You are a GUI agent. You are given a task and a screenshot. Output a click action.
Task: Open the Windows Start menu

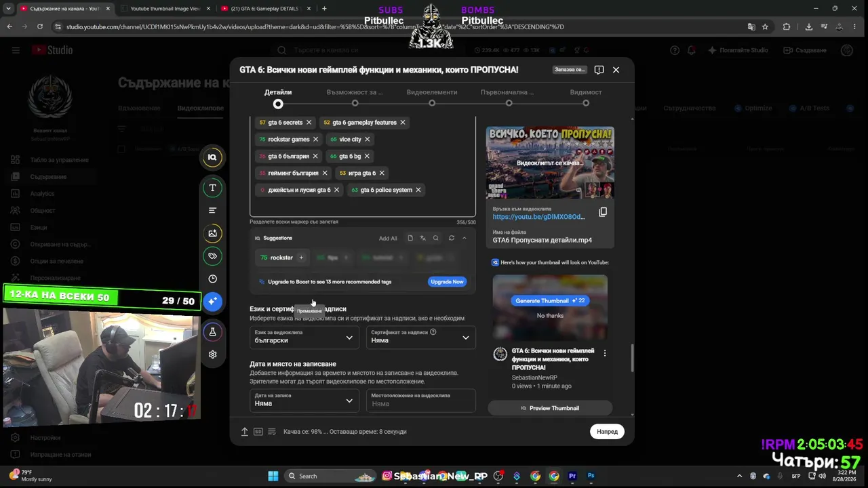click(x=273, y=476)
